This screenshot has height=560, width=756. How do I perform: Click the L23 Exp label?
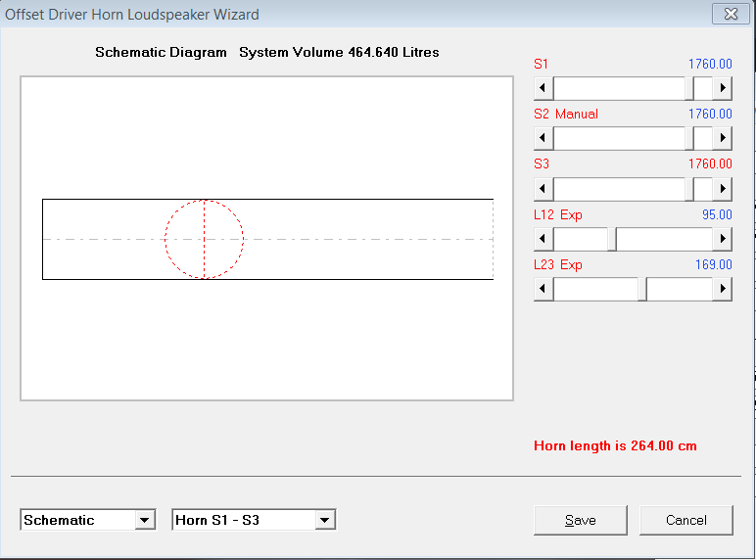point(558,265)
